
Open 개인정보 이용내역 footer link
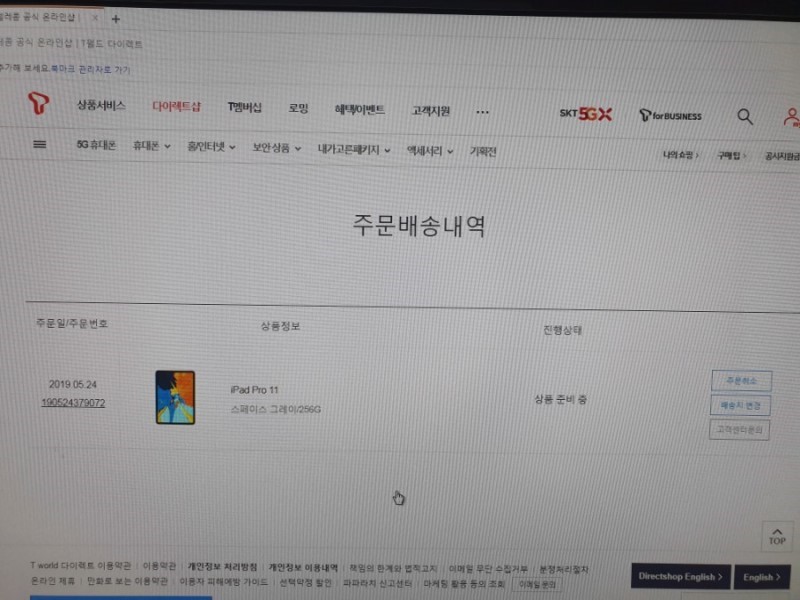(303, 567)
